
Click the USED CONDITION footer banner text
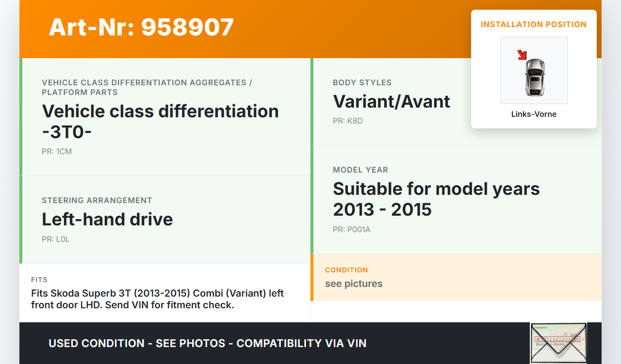pyautogui.click(x=208, y=343)
